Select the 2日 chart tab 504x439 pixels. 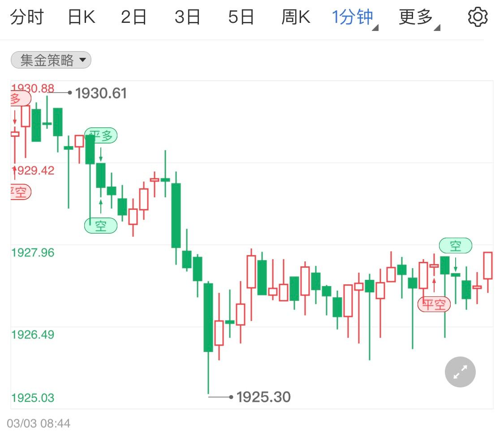(x=134, y=17)
